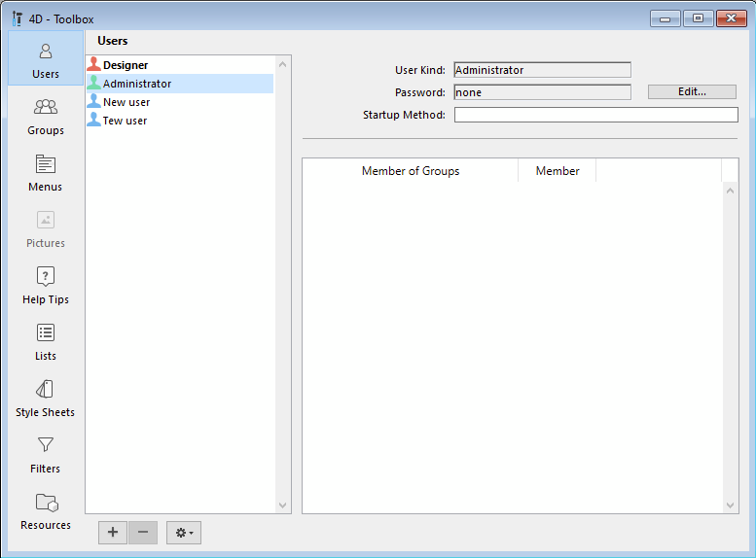756x558 pixels.
Task: Focus the Startup Method field
Action: 595,115
